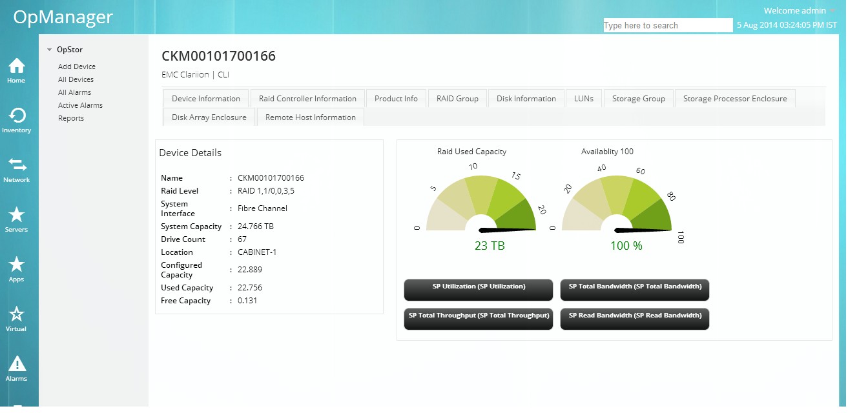The height and width of the screenshot is (413, 868).
Task: Select the RAID Group tab
Action: pos(457,99)
